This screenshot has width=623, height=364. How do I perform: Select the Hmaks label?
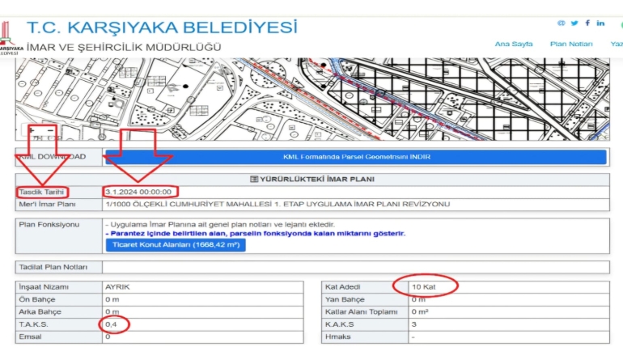point(337,337)
